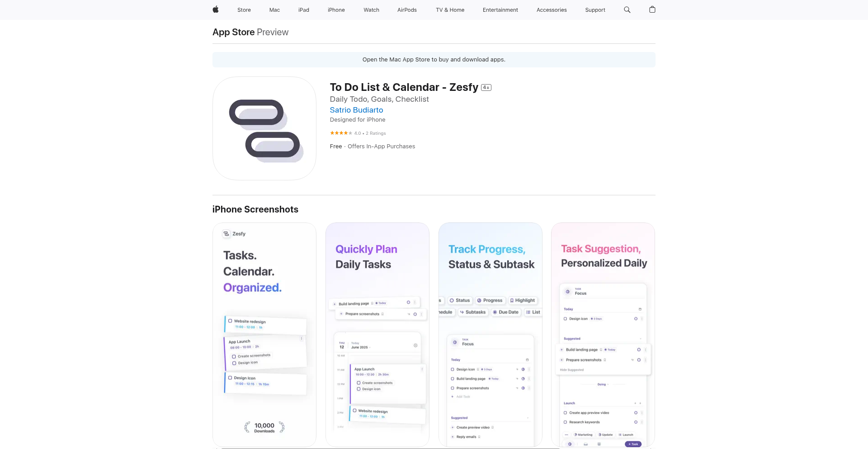Click the Open the Mac App Store banner
Screen dimensions: 868x449
coord(434,60)
